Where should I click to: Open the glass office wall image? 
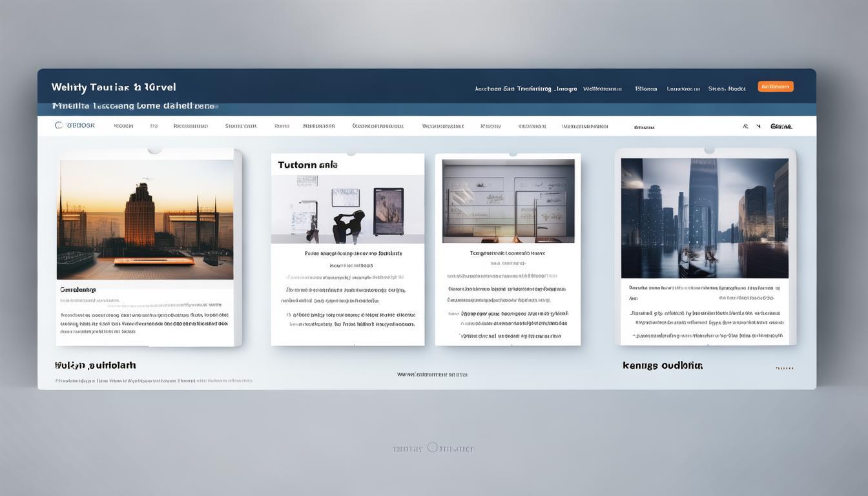click(508, 201)
